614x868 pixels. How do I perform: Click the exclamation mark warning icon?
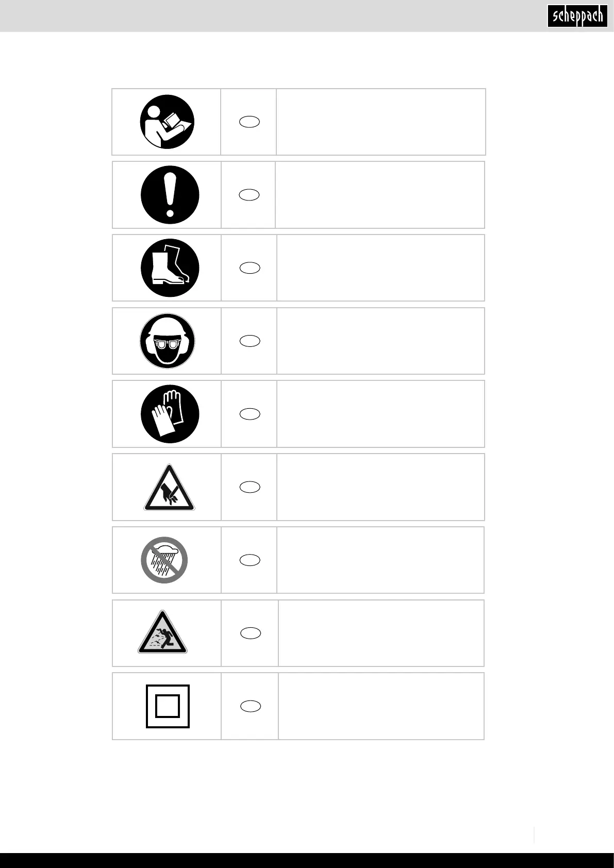click(x=170, y=195)
